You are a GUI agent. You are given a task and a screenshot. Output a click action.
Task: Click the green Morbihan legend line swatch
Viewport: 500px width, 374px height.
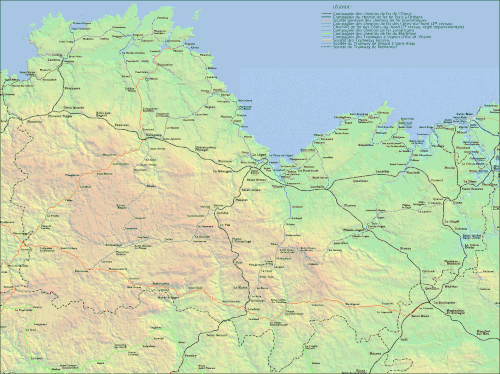326,33
